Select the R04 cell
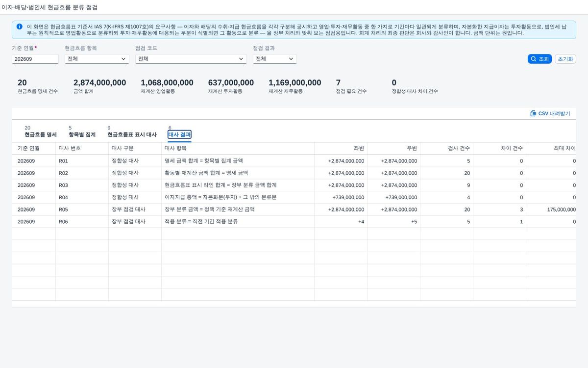Screen dimensions: 588x368 (82, 197)
